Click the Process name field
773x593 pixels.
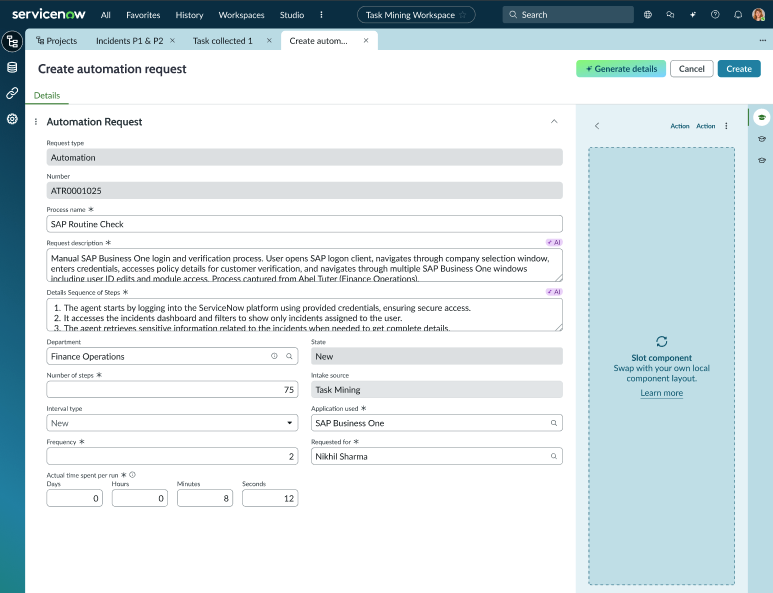(304, 224)
